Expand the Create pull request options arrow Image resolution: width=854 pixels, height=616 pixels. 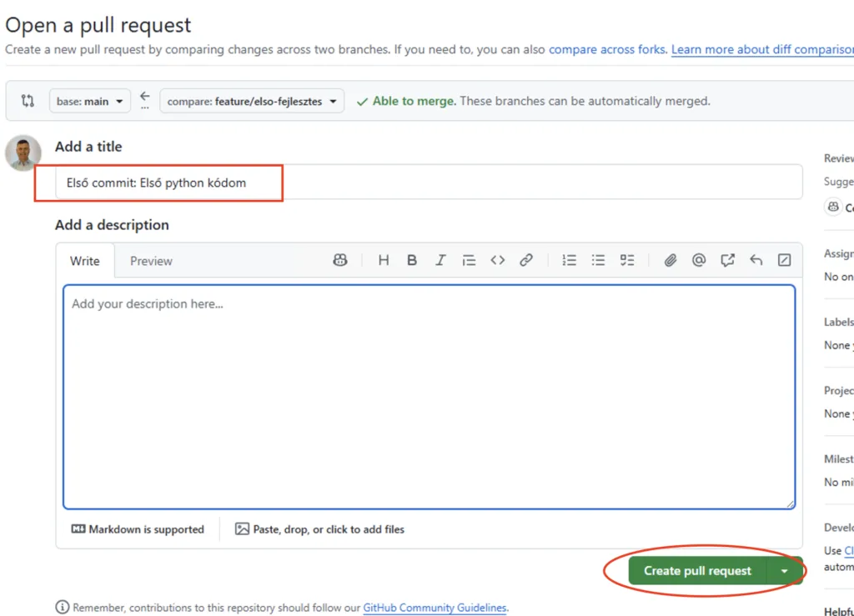[x=784, y=571]
